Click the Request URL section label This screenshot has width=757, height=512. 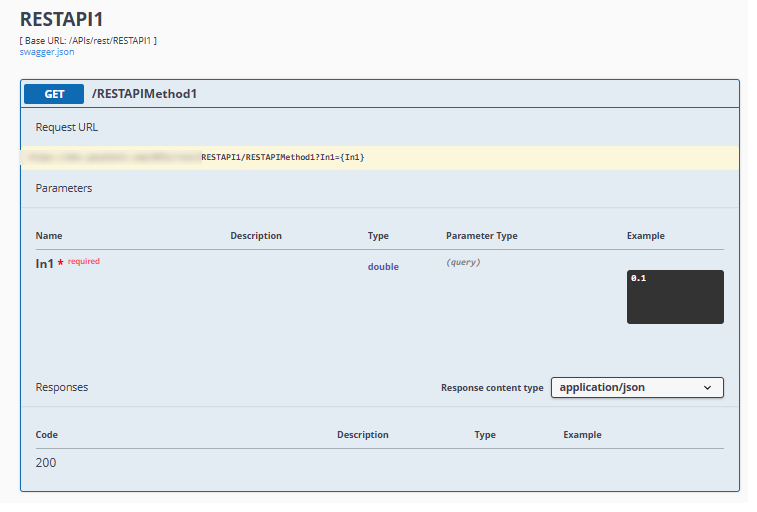[x=67, y=127]
